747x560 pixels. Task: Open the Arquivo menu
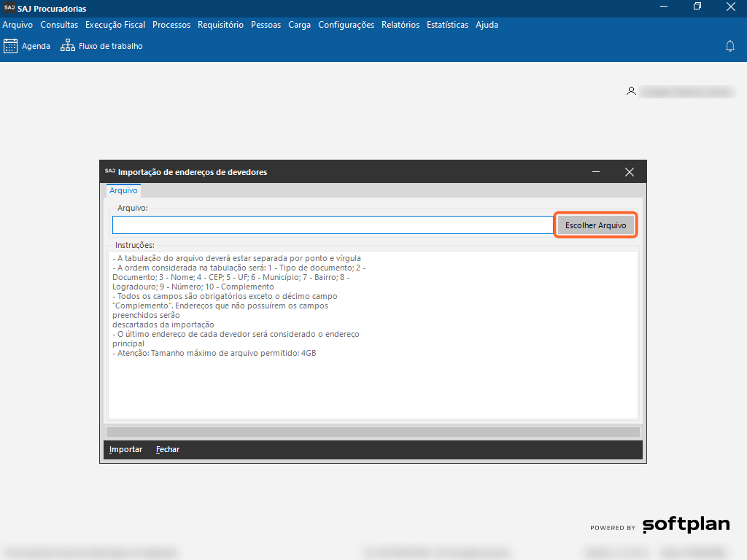(x=18, y=25)
